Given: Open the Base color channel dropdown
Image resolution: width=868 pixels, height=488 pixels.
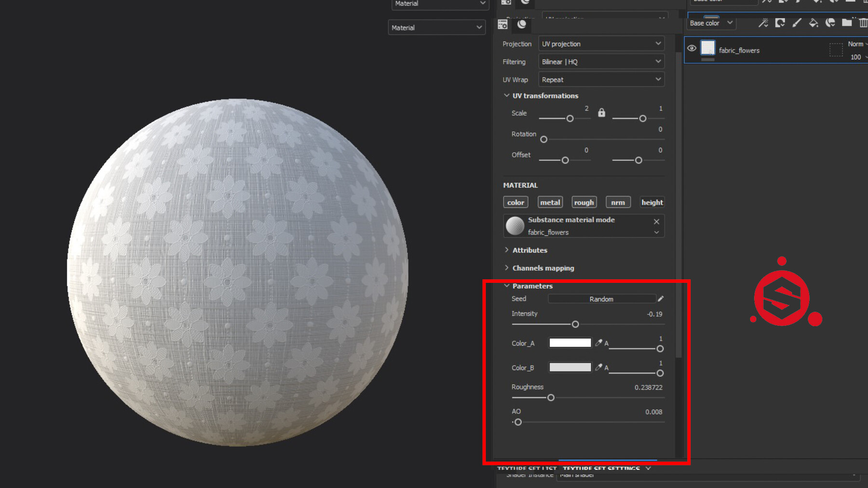Looking at the screenshot, I should click(x=711, y=23).
